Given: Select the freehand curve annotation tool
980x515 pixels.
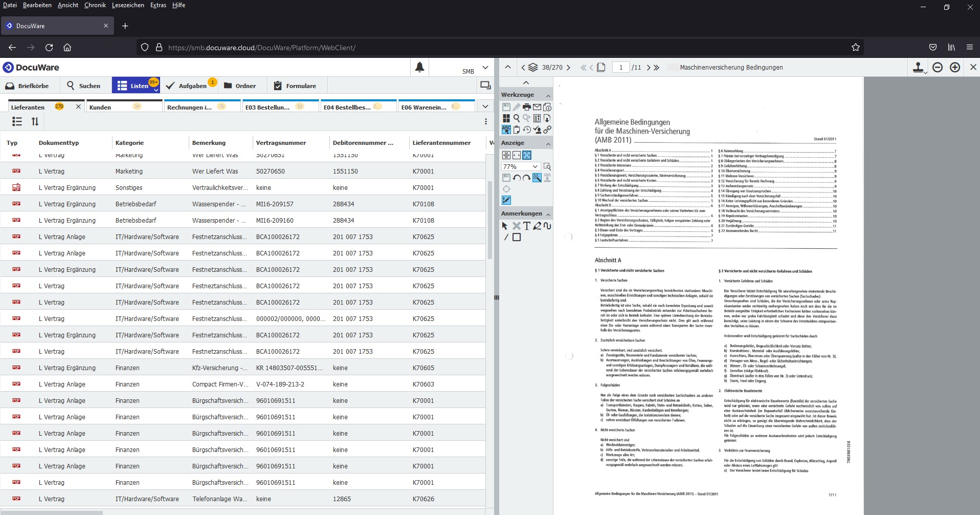Looking at the screenshot, I should 547,226.
